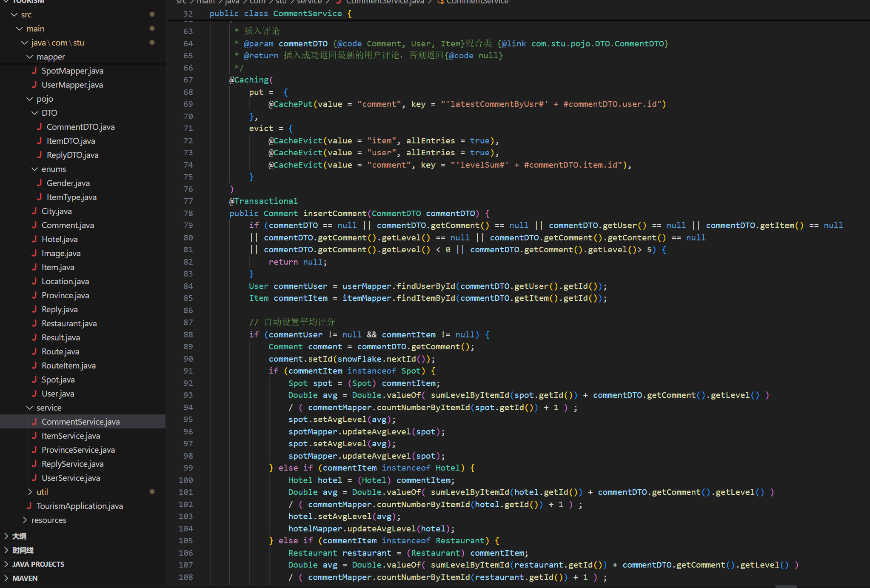Open SpotMapper.java Java file icon
The width and height of the screenshot is (870, 588).
click(x=34, y=71)
